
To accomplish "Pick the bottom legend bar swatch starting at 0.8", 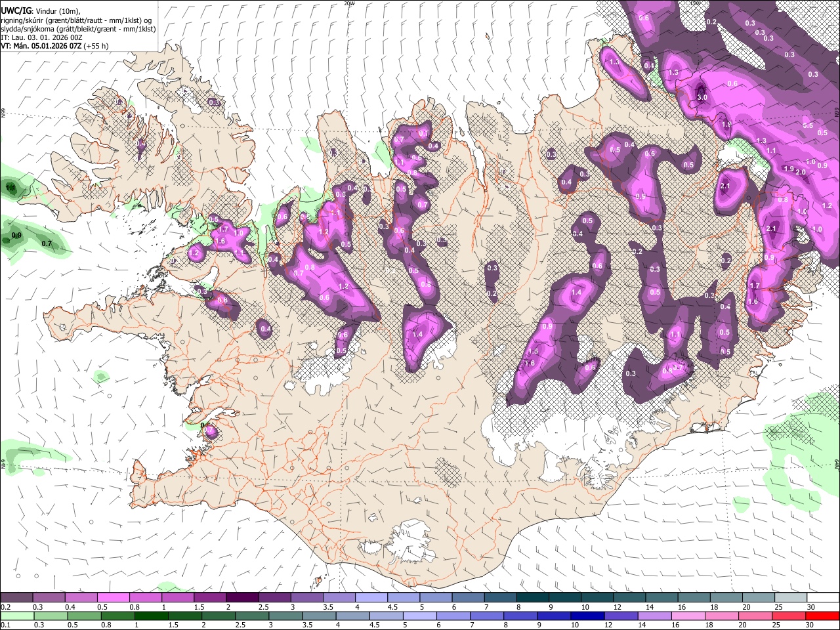I will [x=118, y=616].
